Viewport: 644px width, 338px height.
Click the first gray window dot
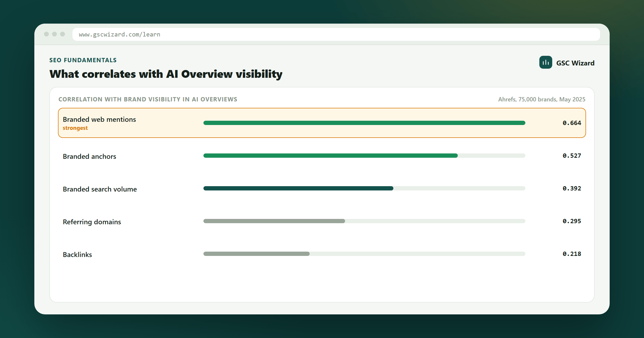(x=46, y=34)
